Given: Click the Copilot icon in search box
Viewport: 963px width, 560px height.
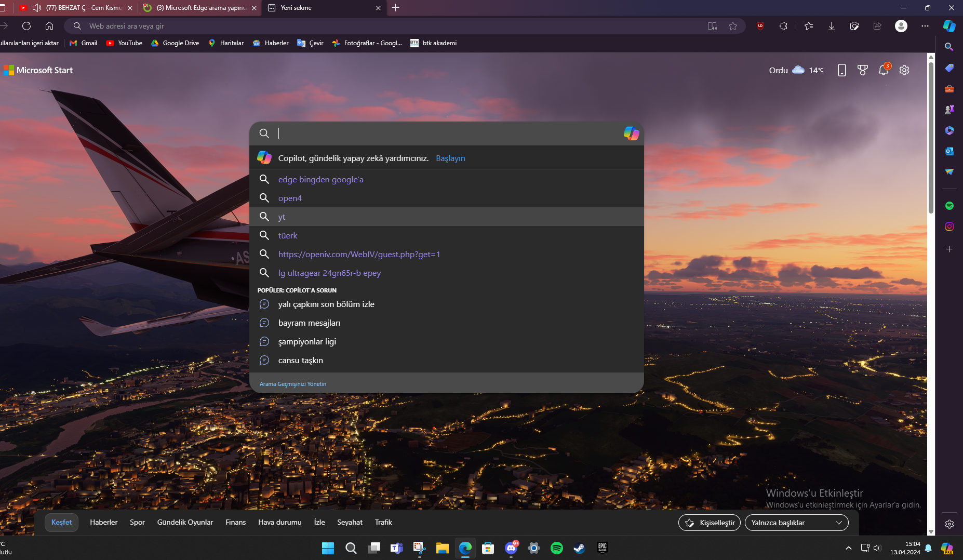Looking at the screenshot, I should coord(631,134).
